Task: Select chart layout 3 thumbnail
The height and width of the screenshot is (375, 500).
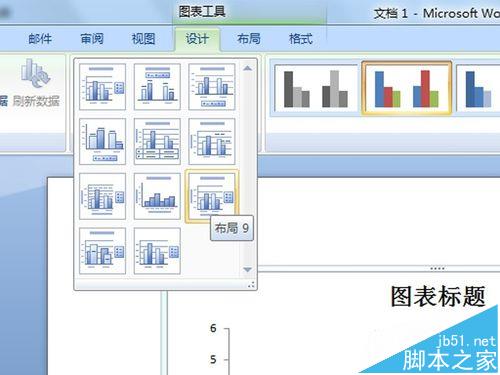Action: coord(212,87)
